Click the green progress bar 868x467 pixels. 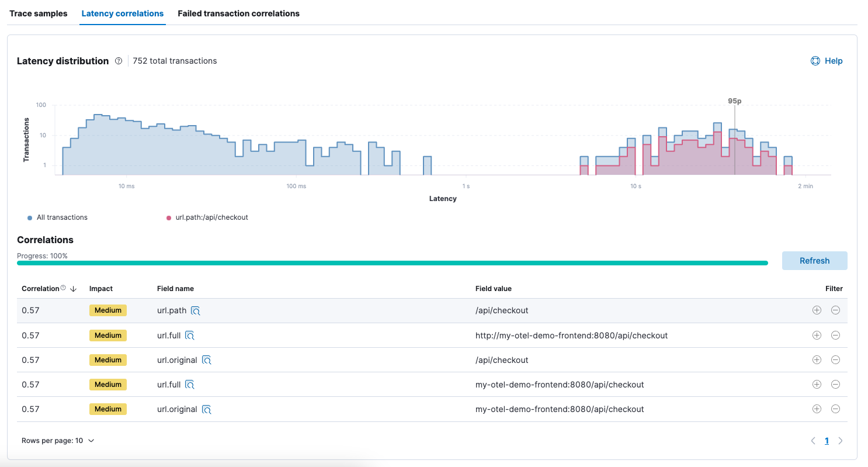391,263
